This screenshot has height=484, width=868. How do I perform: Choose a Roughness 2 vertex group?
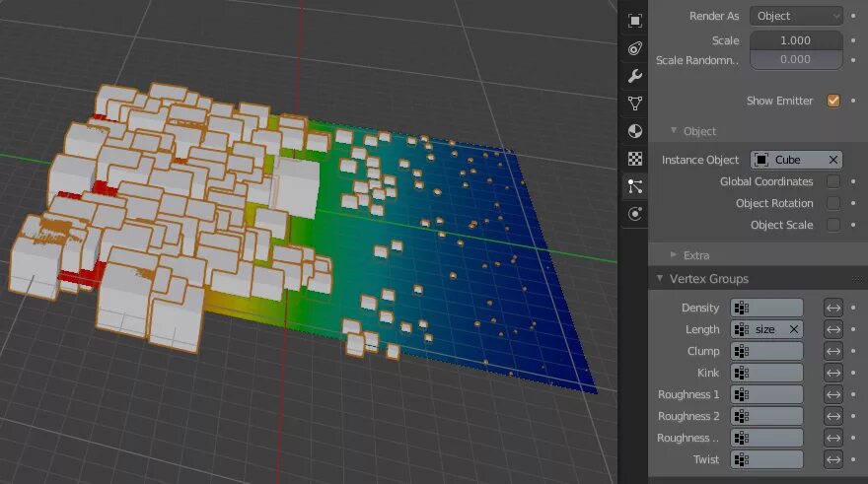(x=766, y=416)
